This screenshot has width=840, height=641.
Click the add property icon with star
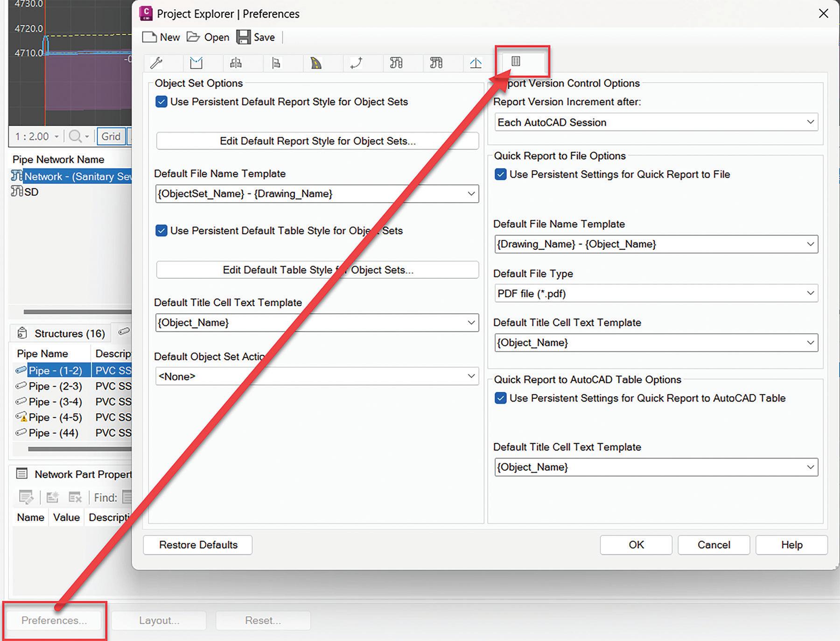pyautogui.click(x=52, y=497)
